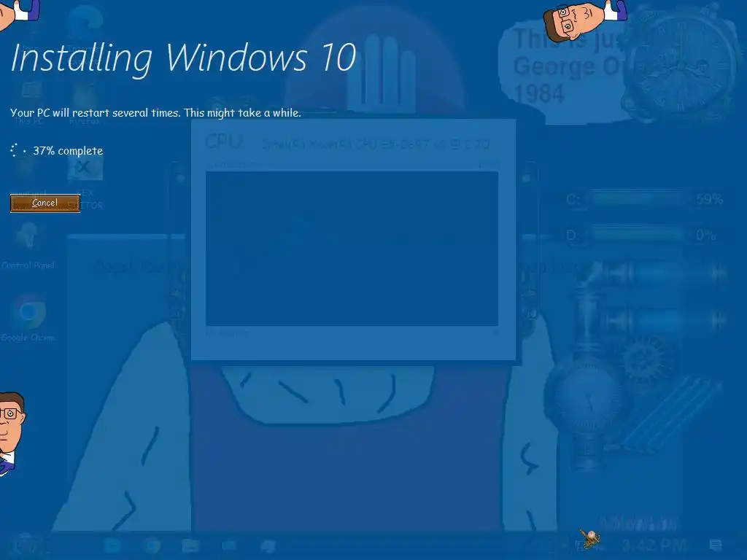Click the analog clock desktop gadget

coord(681,63)
